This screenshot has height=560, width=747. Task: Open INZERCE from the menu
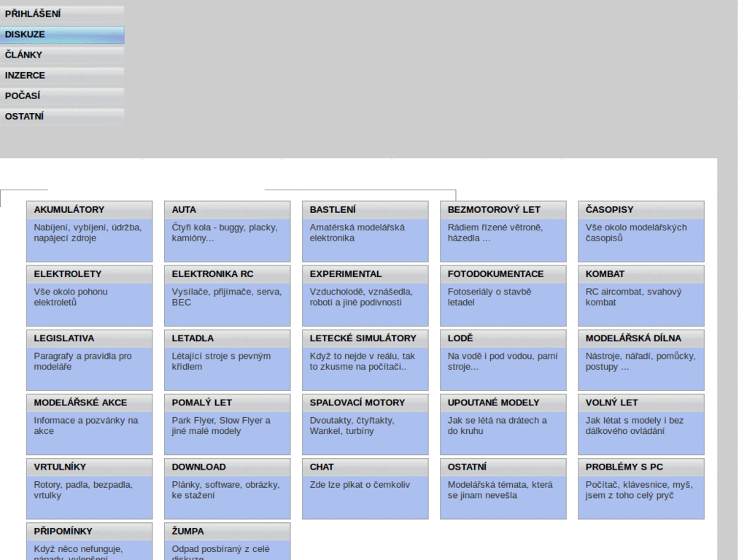[x=62, y=75]
